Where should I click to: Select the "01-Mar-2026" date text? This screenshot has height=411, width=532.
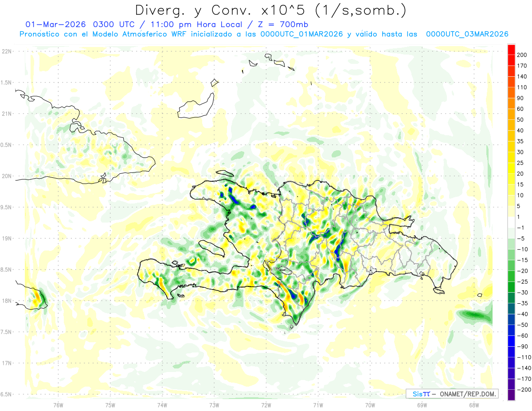[55, 24]
